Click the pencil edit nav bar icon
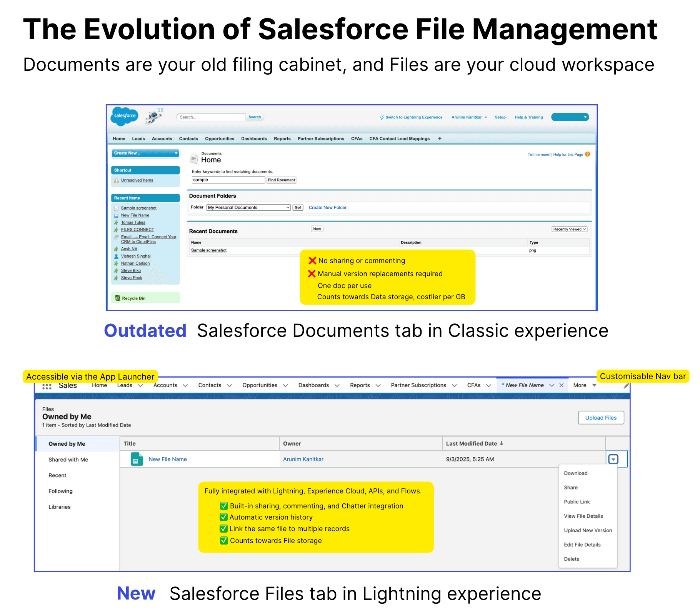Viewport: 700px width, 613px height. click(x=626, y=386)
